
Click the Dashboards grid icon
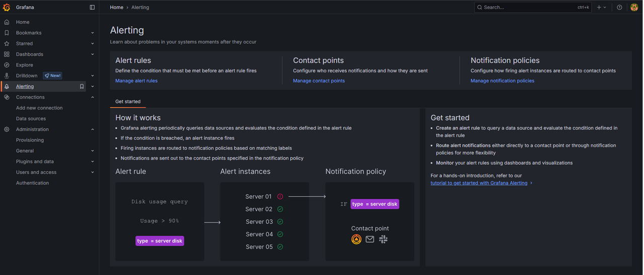tap(7, 54)
